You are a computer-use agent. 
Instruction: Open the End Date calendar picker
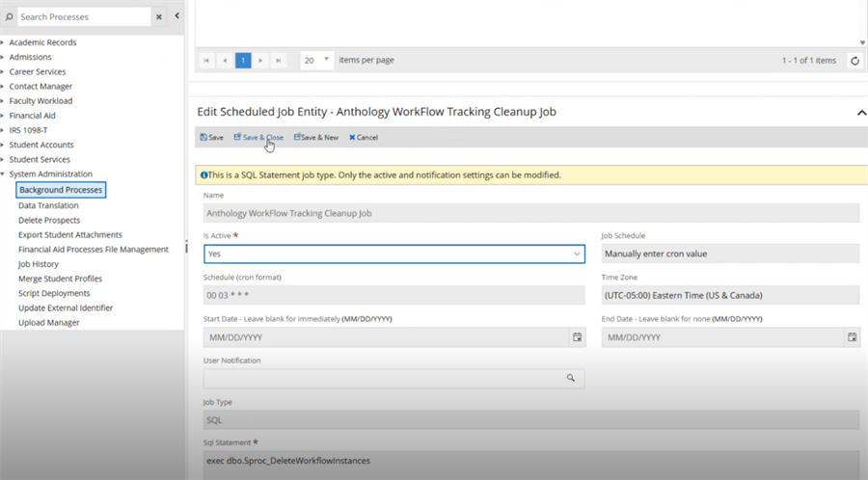852,337
